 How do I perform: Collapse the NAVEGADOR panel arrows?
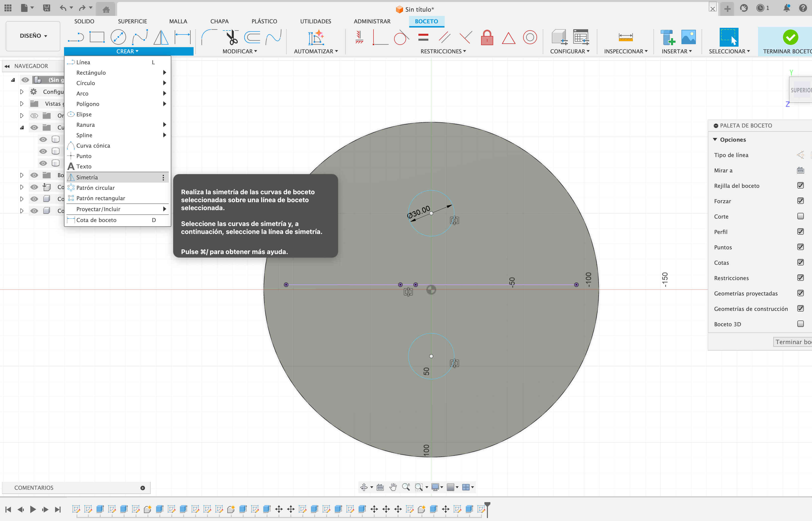[x=7, y=66]
